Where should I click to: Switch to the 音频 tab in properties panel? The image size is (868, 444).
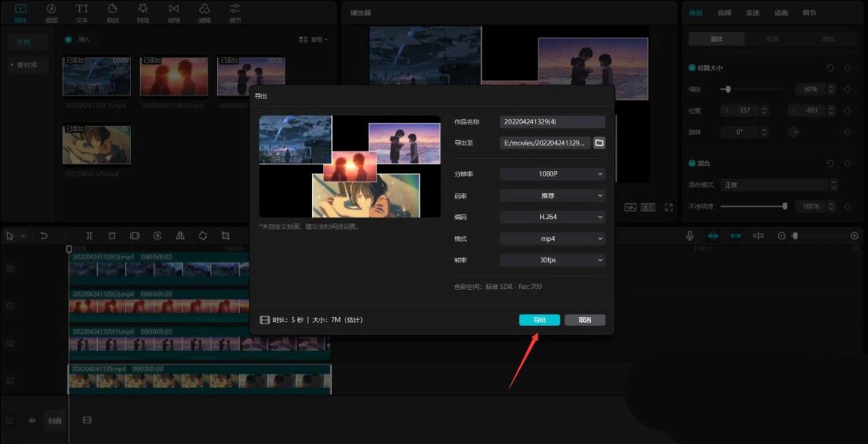724,13
